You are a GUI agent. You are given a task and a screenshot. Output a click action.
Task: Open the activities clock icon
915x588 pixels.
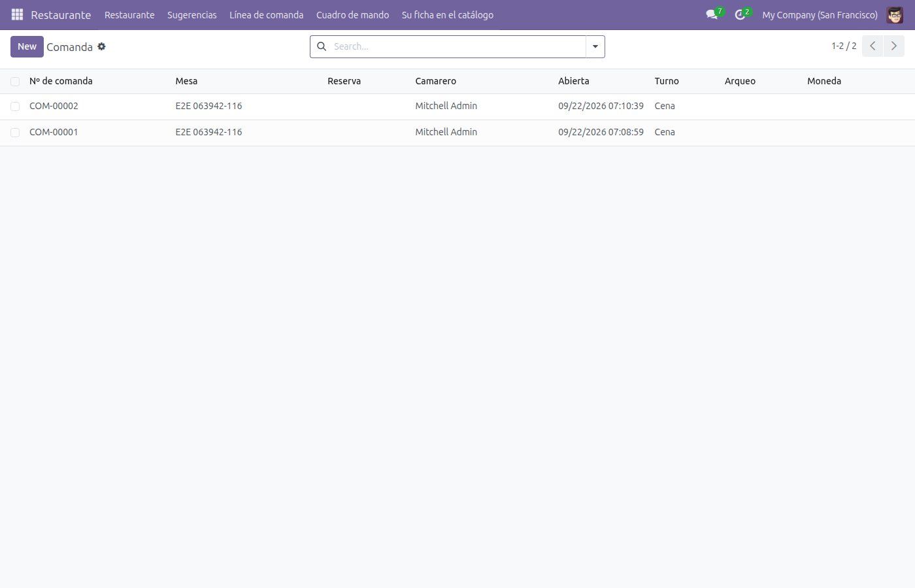[740, 14]
